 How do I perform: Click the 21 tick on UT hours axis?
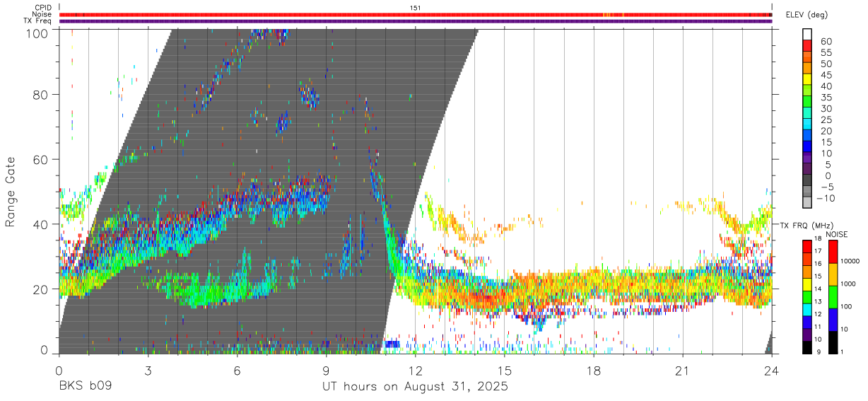click(x=683, y=370)
